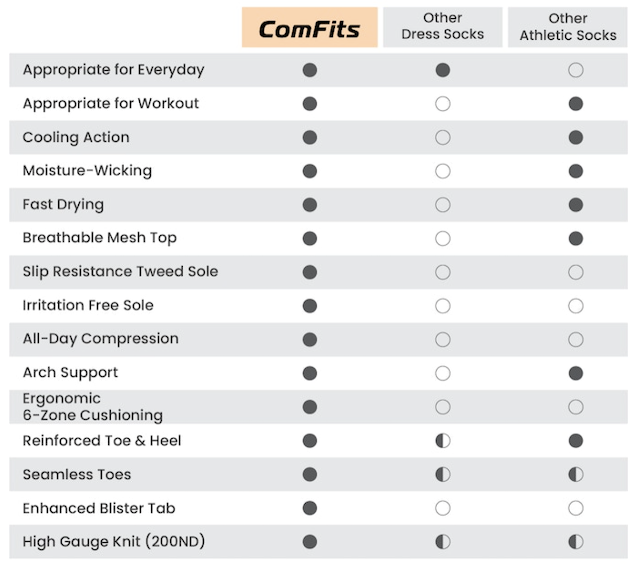Click Athletic Socks half-filled circle for Seamless Toes
The image size is (640, 566).
coord(575,475)
